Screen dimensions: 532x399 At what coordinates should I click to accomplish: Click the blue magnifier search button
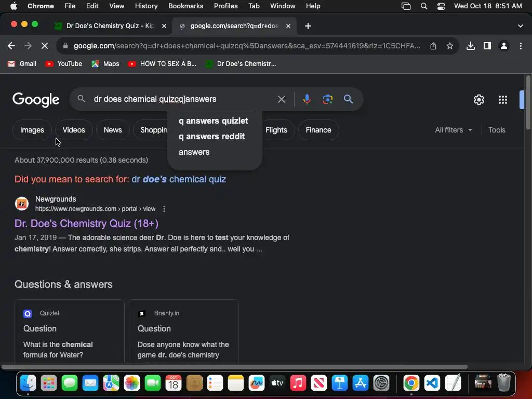coord(348,99)
